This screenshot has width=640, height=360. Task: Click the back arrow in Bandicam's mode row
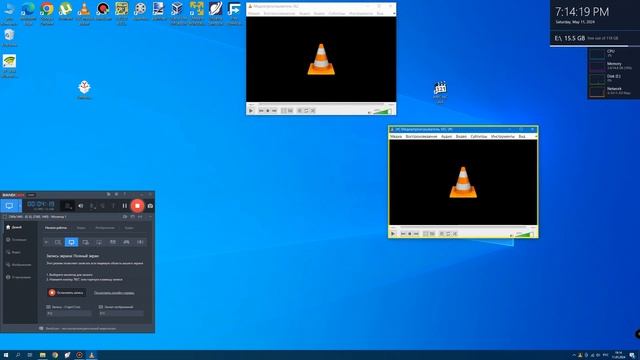tap(46, 242)
